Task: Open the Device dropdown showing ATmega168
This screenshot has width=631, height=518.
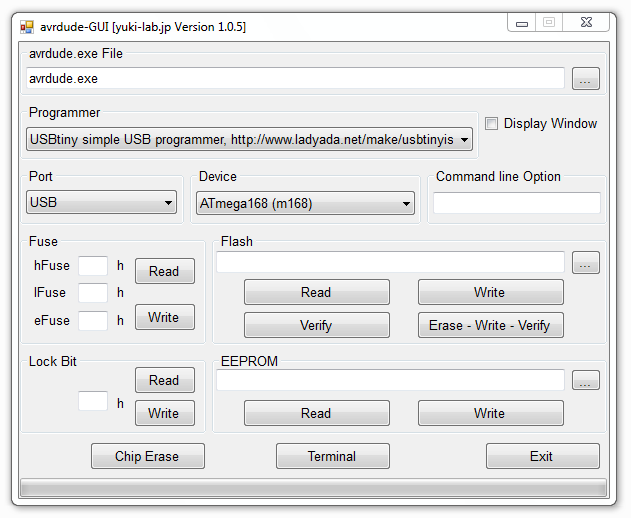Action: [x=305, y=203]
